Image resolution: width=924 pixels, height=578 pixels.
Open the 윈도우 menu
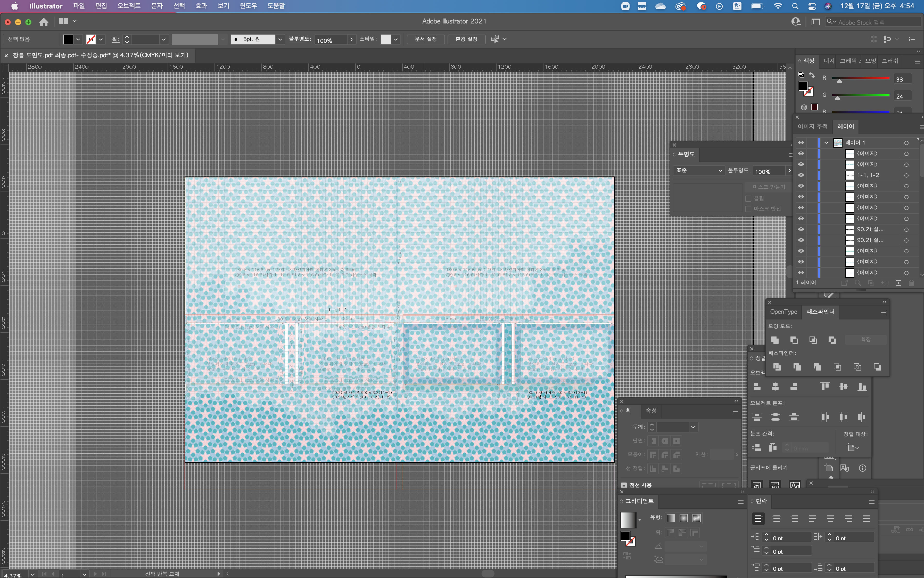(248, 6)
